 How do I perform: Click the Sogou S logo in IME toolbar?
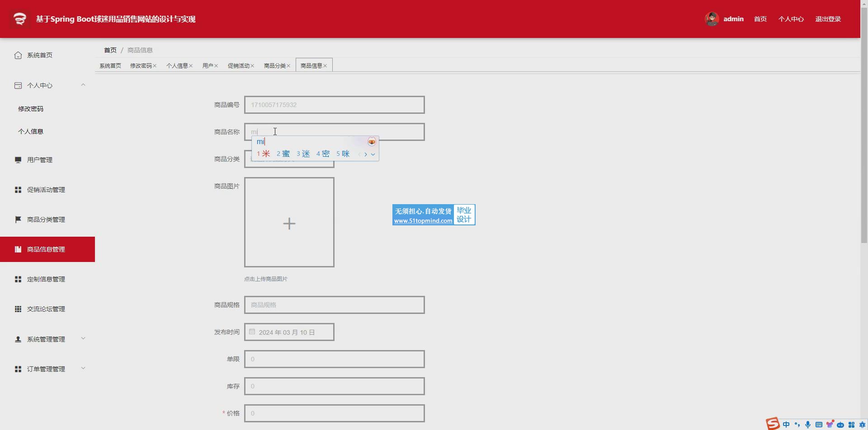773,424
